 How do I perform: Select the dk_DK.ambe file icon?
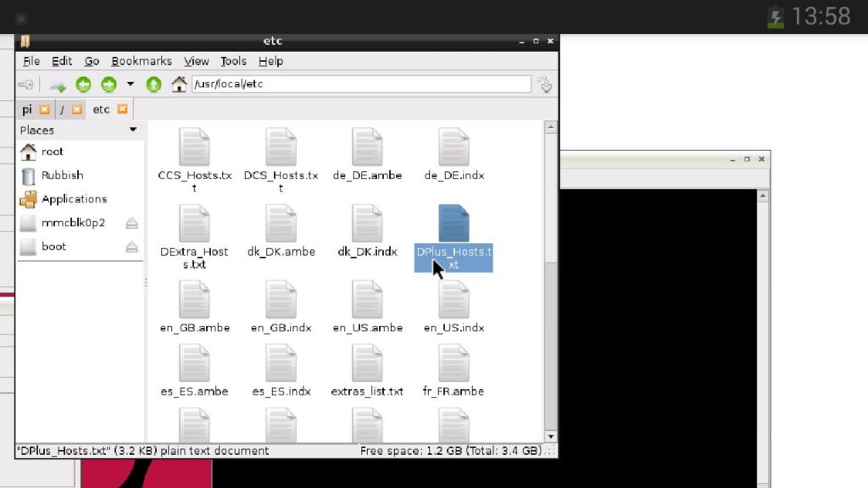point(281,224)
